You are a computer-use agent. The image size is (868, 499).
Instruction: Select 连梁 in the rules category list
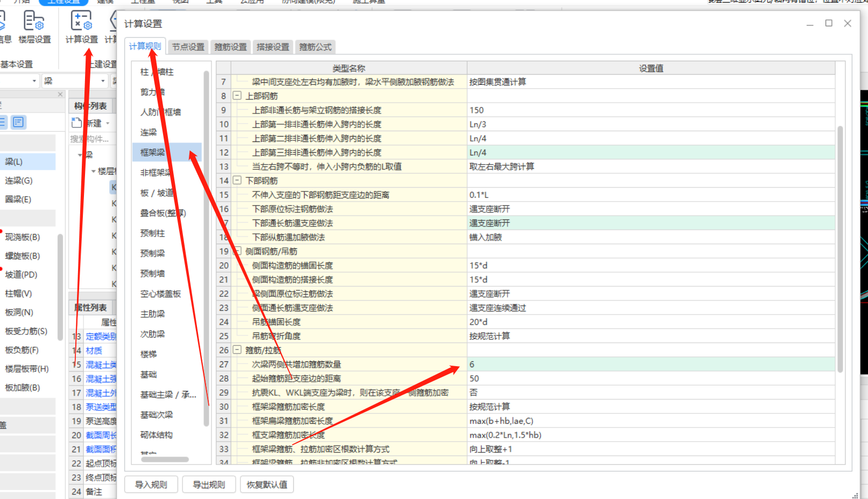[149, 132]
